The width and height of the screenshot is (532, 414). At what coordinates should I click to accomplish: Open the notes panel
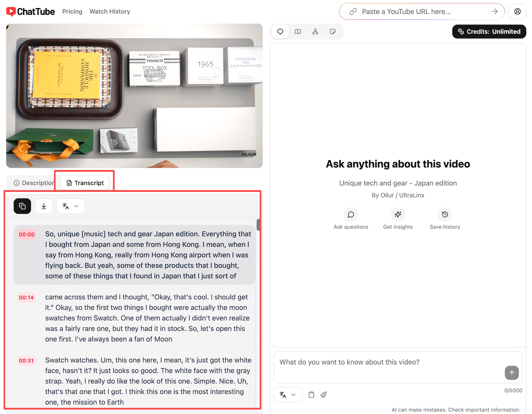(x=333, y=32)
